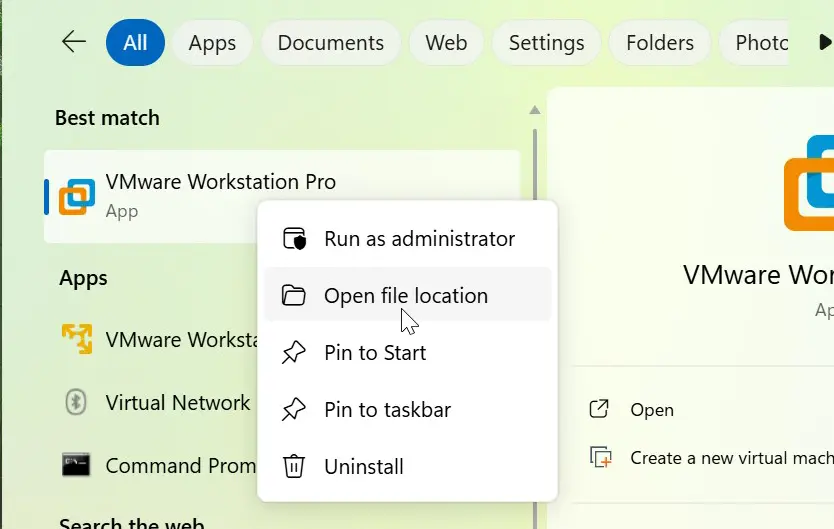Click the VMware Workstation Pro best match icon
Image resolution: width=834 pixels, height=529 pixels.
(77, 197)
